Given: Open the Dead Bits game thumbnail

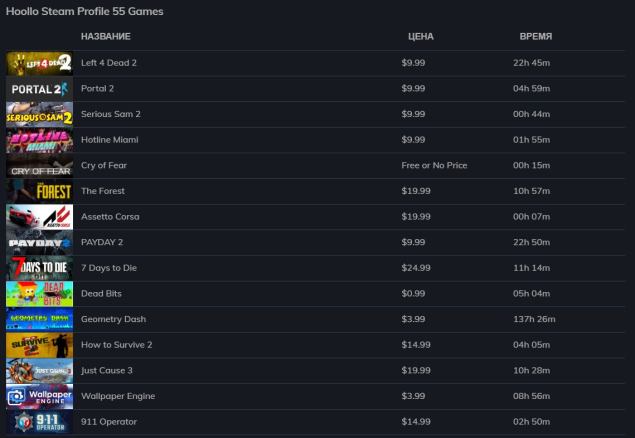Looking at the screenshot, I should pyautogui.click(x=39, y=294).
